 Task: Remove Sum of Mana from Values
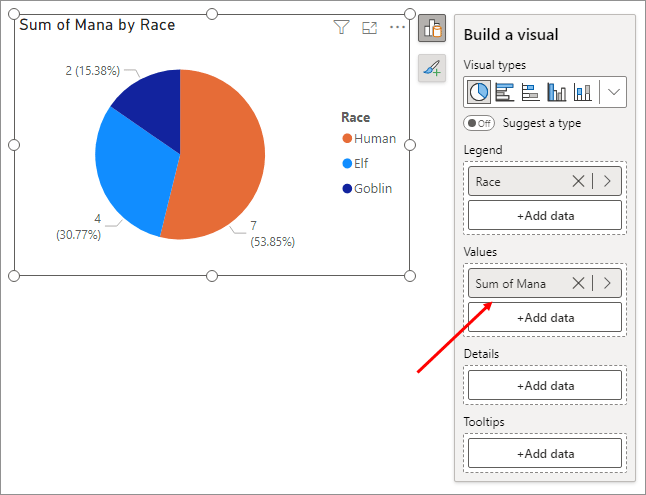tap(578, 283)
